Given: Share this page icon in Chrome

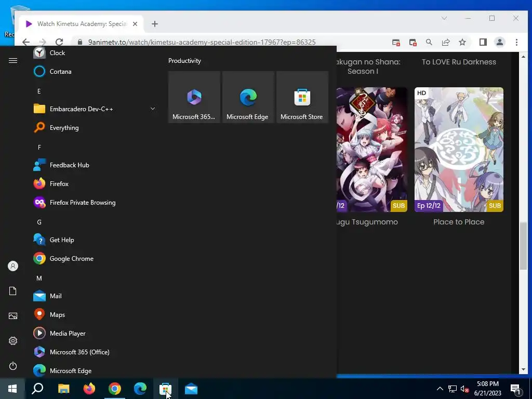Looking at the screenshot, I should coord(445,42).
